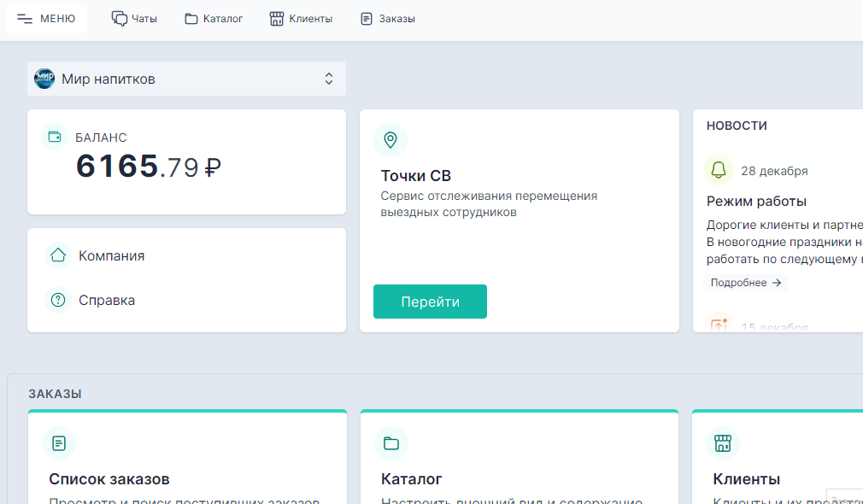Click the shop icon on the Клиенты card
The image size is (863, 504).
(724, 442)
